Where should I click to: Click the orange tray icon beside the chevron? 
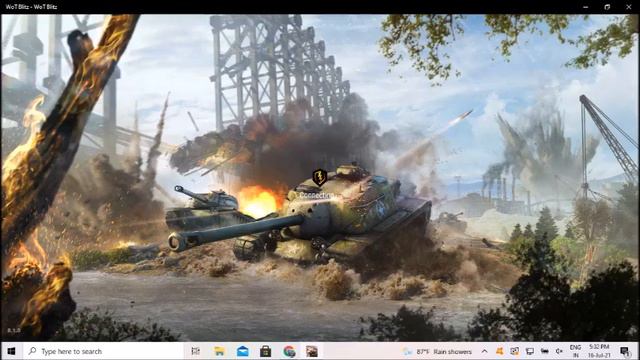point(499,351)
